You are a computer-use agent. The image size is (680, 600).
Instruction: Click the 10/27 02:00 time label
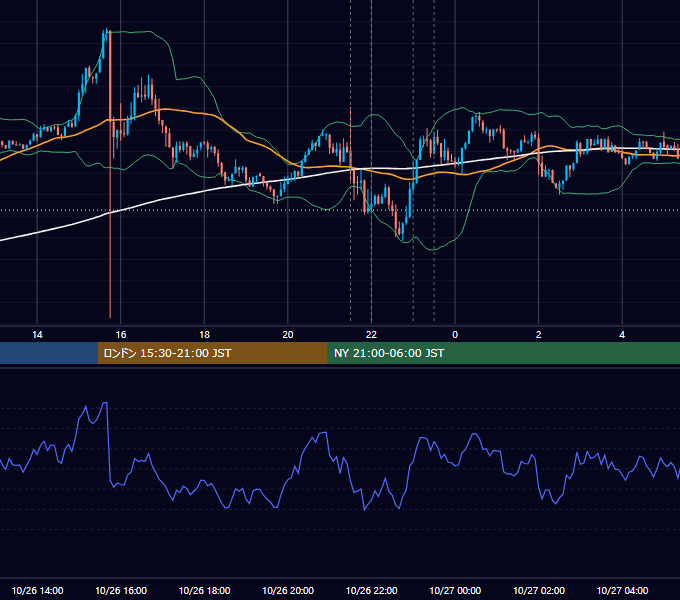click(539, 590)
